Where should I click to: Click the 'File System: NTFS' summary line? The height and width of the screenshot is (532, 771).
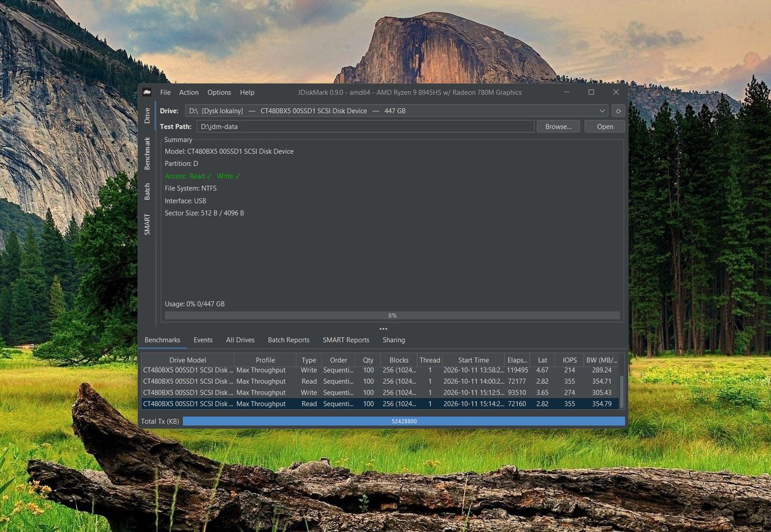tap(191, 188)
